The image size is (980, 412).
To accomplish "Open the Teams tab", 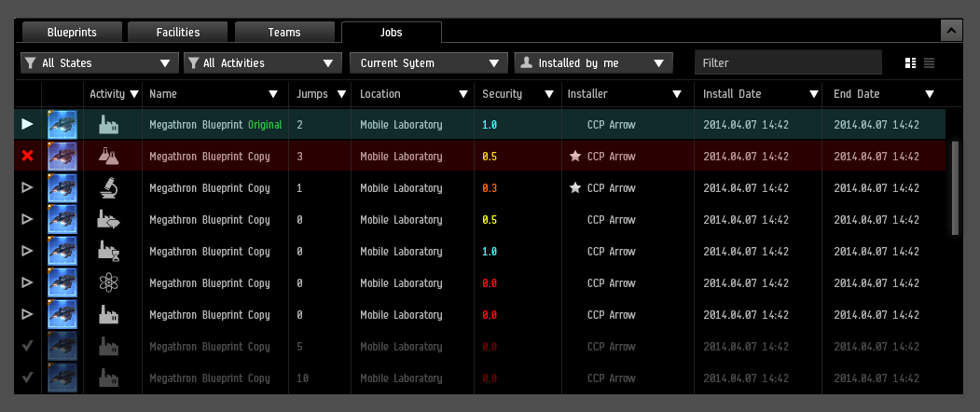I will coord(284,32).
